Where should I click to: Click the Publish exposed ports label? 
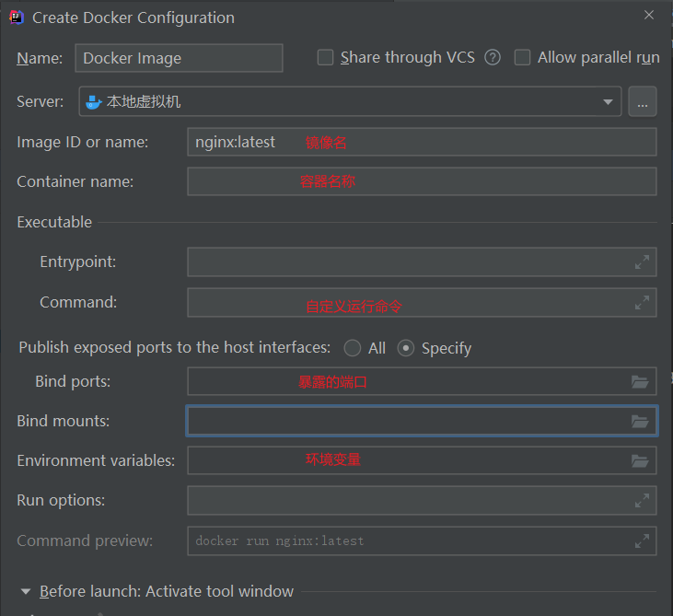coord(175,347)
